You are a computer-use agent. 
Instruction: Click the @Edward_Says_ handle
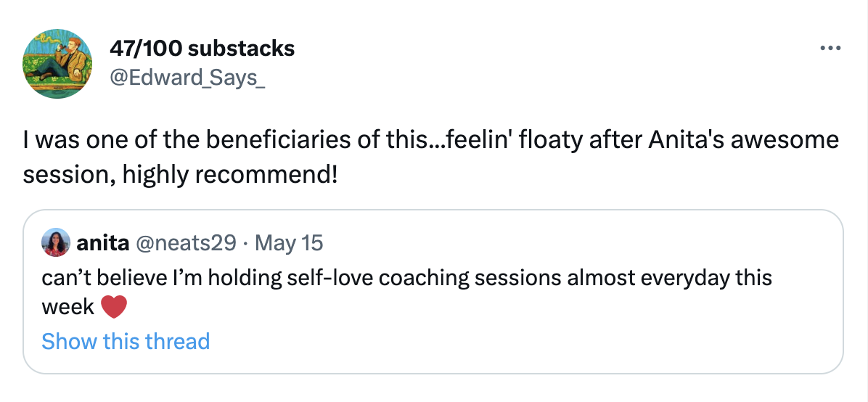[188, 78]
